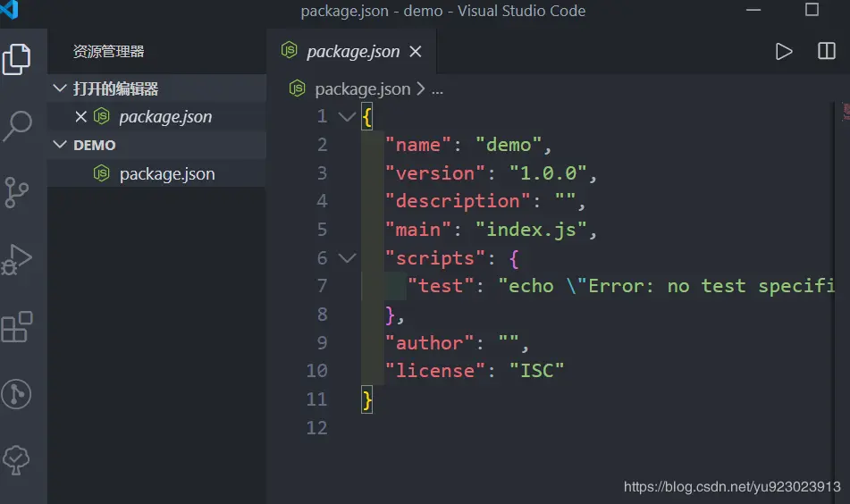The width and height of the screenshot is (850, 504).
Task: Fold the root object at line 1
Action: [347, 116]
